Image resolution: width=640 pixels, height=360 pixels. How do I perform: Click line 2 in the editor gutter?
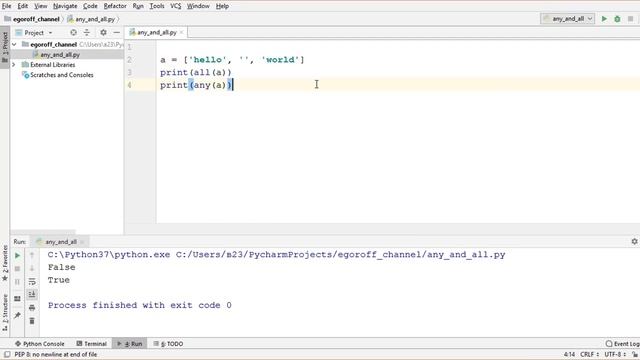pyautogui.click(x=129, y=60)
